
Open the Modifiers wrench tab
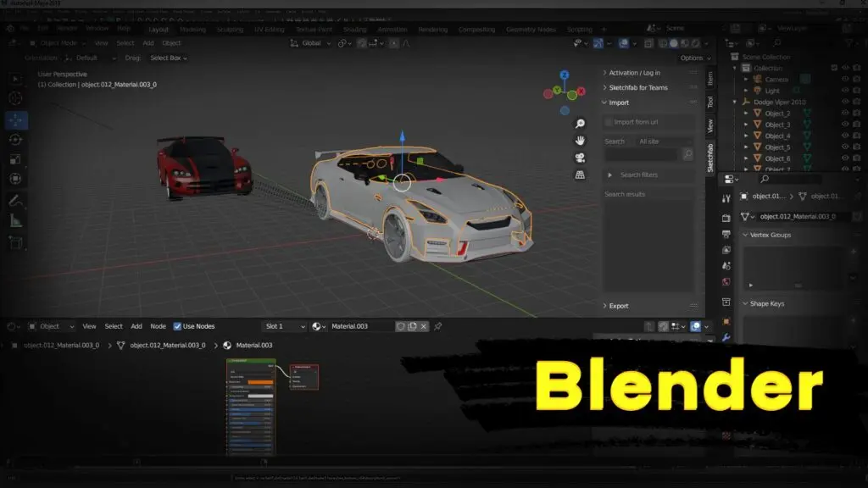pyautogui.click(x=726, y=337)
